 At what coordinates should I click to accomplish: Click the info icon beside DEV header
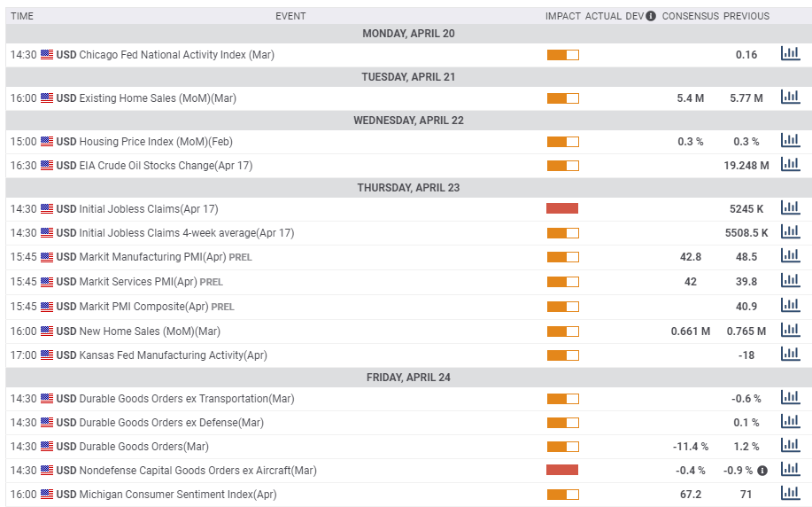(651, 16)
